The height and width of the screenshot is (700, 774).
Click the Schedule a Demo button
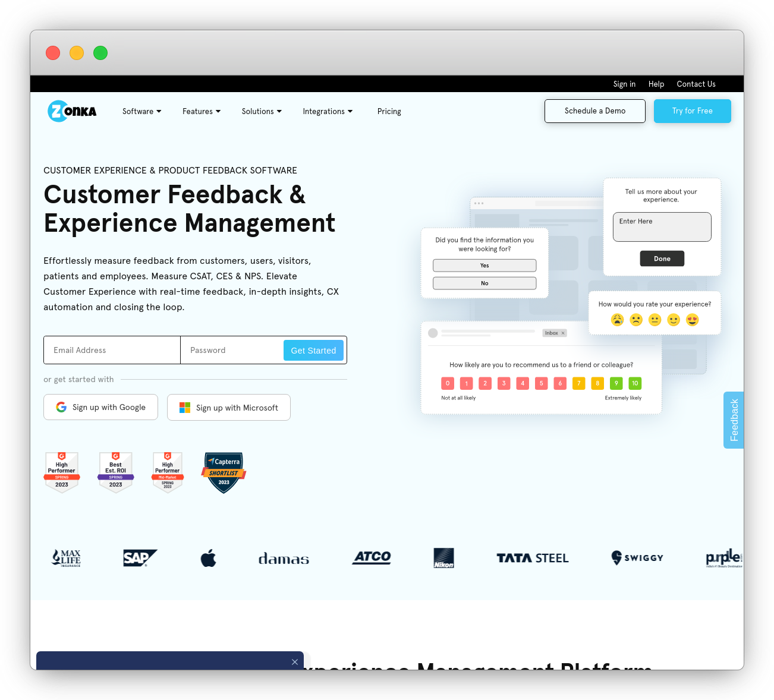pyautogui.click(x=595, y=111)
